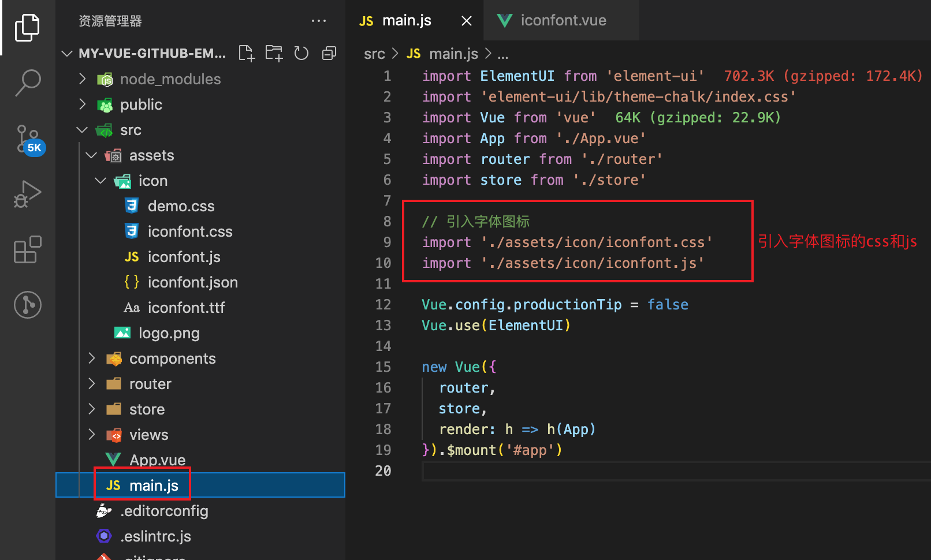This screenshot has height=560, width=931.
Task: Collapse all folders in explorer
Action: click(x=329, y=53)
